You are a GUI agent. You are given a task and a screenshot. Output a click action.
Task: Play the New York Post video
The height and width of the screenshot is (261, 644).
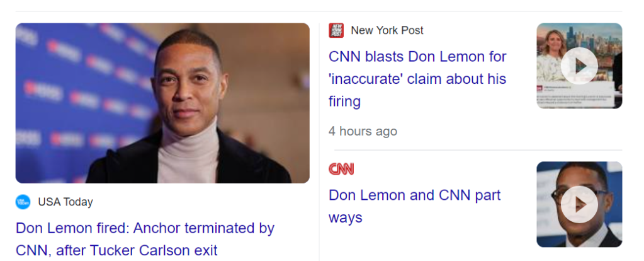pyautogui.click(x=579, y=66)
